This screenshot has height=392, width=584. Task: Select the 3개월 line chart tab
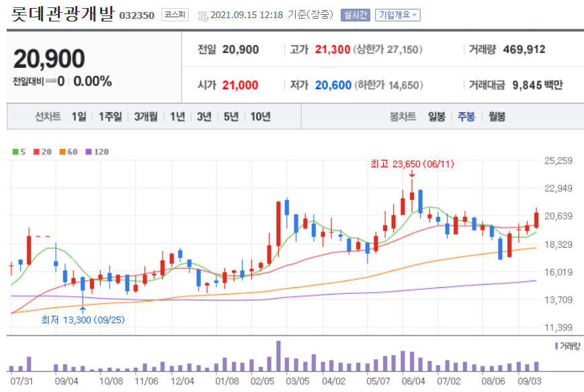(x=146, y=117)
